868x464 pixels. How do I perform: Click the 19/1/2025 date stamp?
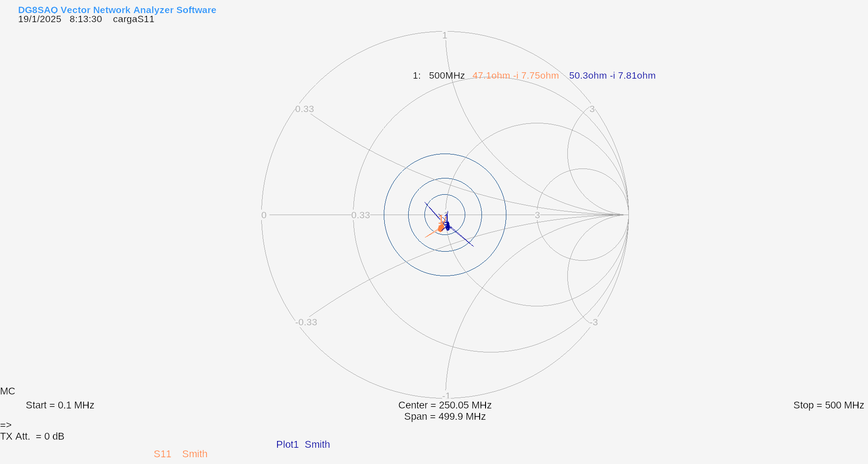[40, 19]
